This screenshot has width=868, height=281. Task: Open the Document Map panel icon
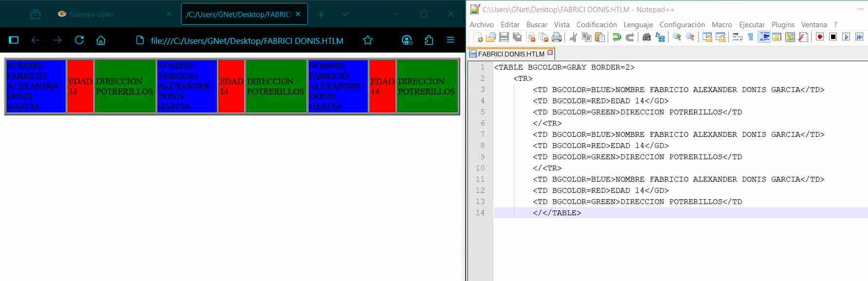[790, 37]
